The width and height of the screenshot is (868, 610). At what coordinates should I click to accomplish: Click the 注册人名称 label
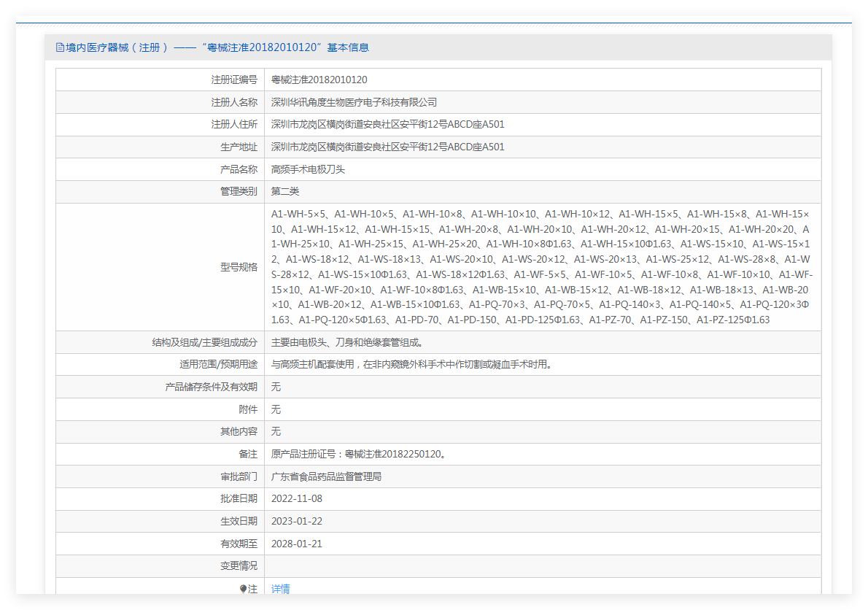pos(234,102)
